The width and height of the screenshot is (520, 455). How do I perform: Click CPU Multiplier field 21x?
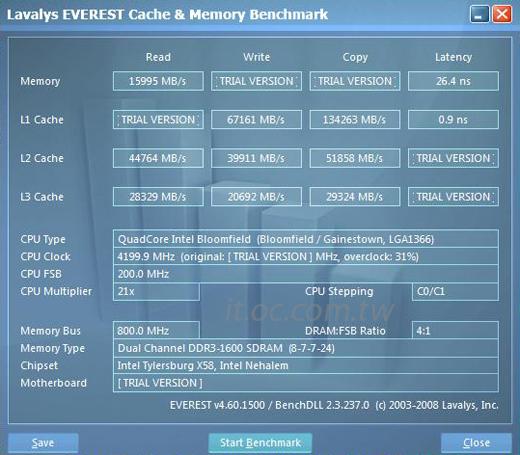point(156,292)
